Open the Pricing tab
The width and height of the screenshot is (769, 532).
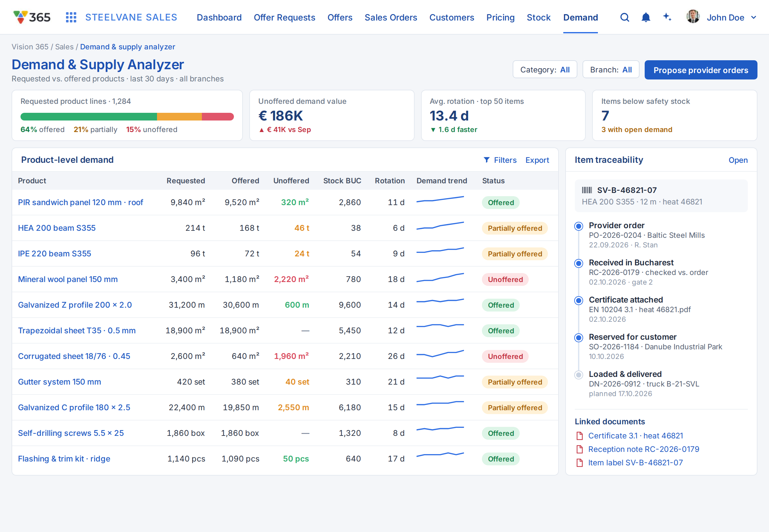tap(500, 17)
